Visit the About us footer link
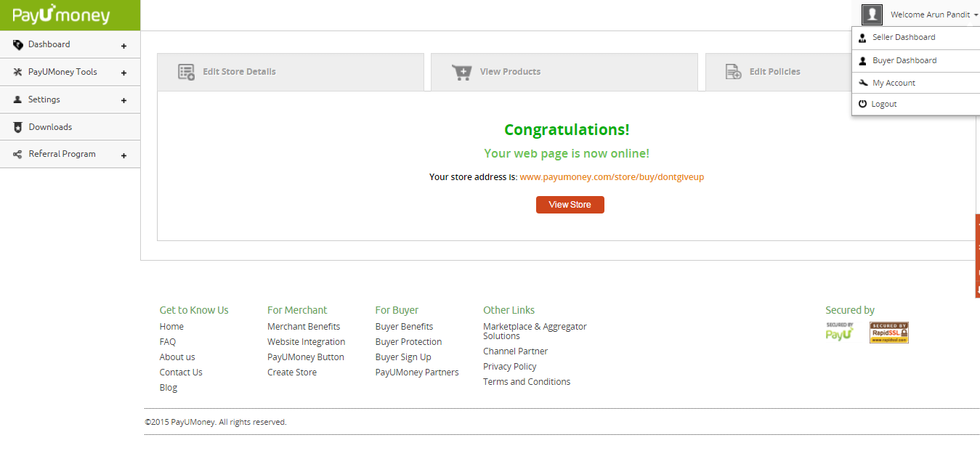This screenshot has width=980, height=472. coord(177,357)
